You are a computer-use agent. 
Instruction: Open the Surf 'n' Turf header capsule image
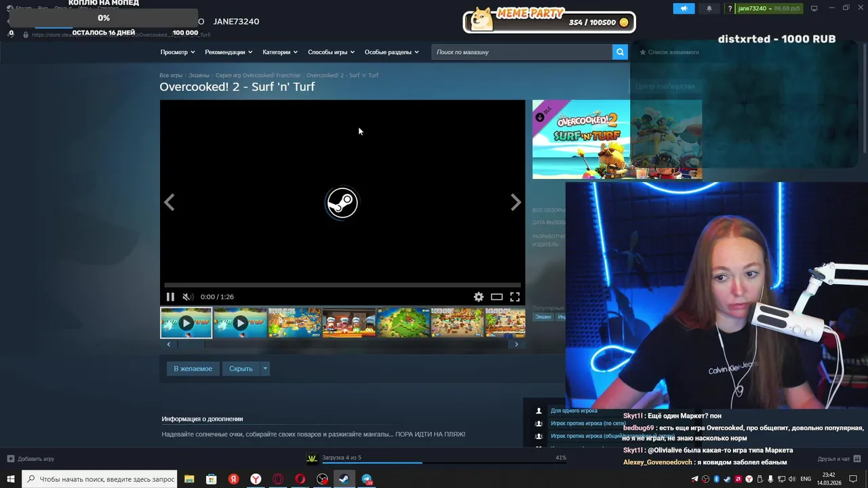coord(617,140)
